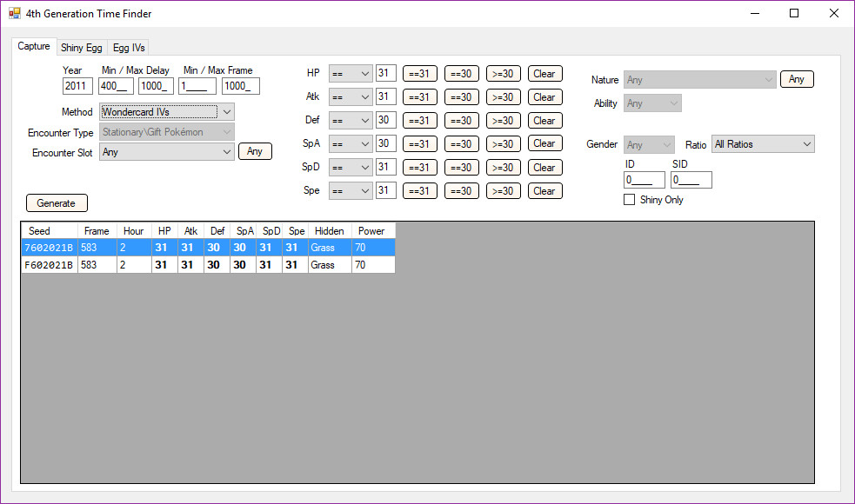Maximize the Time Finder window
855x504 pixels.
[794, 13]
